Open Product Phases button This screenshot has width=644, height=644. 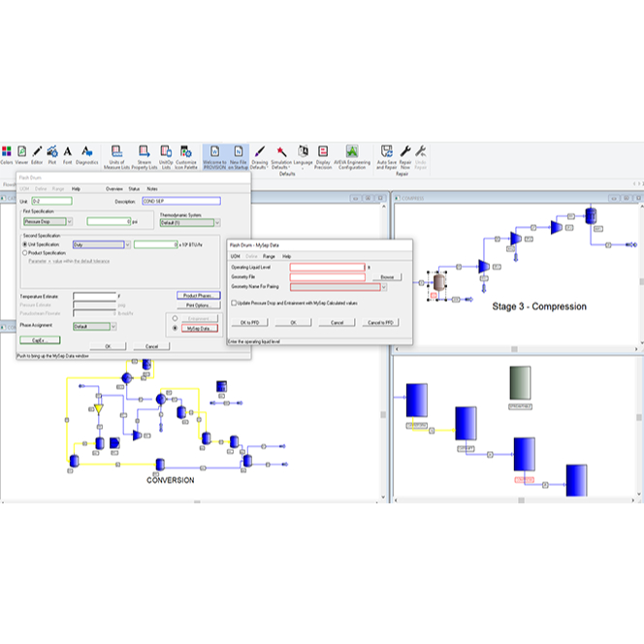click(199, 295)
